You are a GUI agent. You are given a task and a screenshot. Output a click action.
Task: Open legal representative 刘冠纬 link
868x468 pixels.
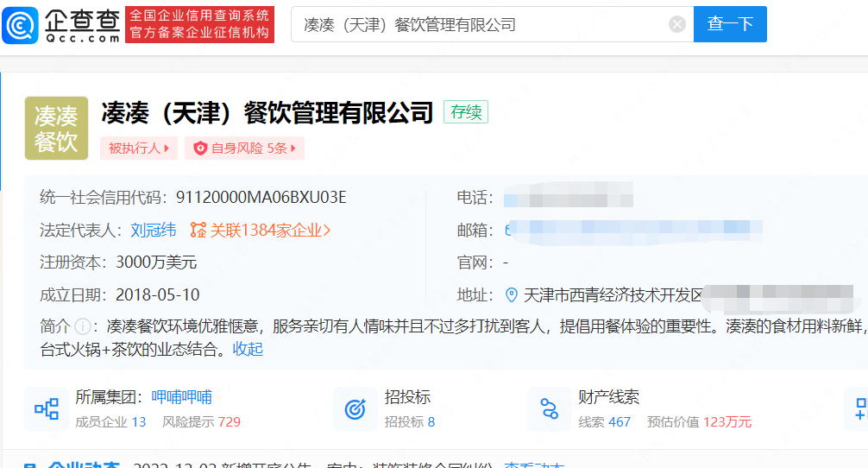[154, 230]
